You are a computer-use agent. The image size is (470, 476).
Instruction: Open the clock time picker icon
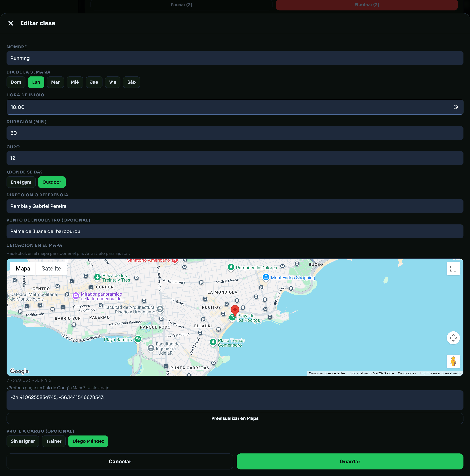[x=456, y=107]
